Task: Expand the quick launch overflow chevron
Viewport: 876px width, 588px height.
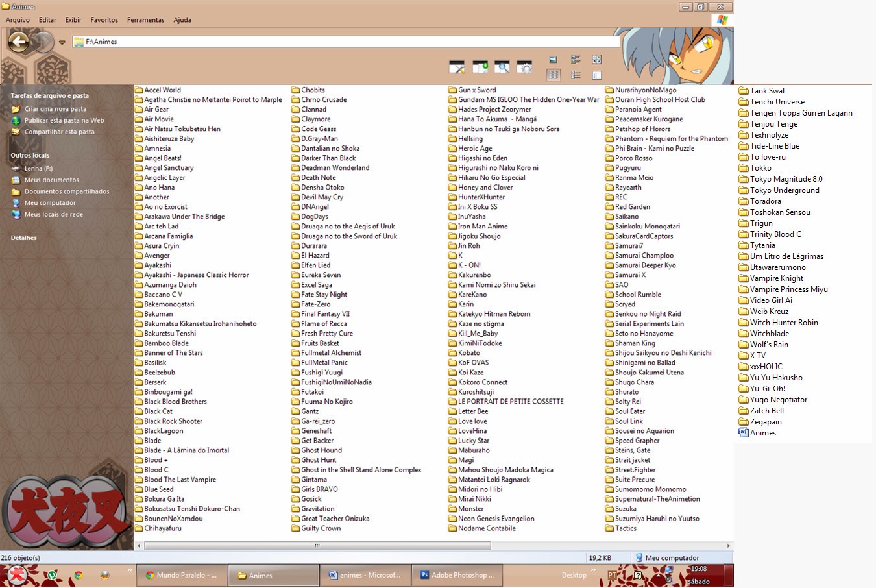Action: click(x=130, y=570)
